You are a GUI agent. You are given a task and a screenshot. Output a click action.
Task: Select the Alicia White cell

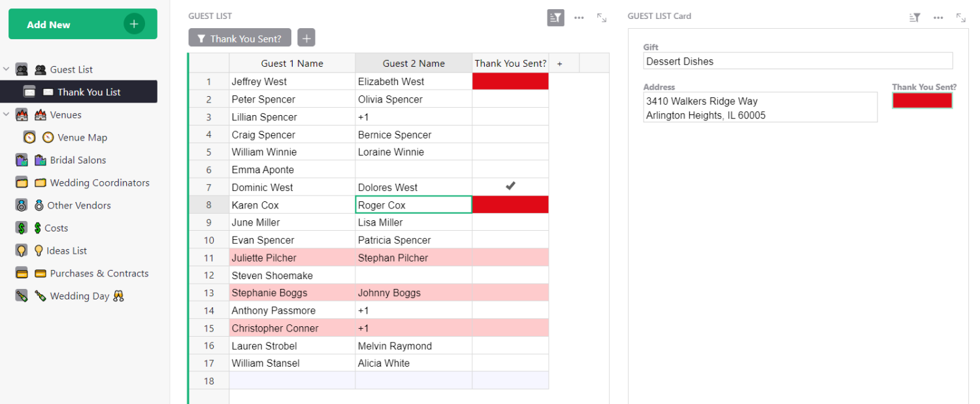pos(414,363)
